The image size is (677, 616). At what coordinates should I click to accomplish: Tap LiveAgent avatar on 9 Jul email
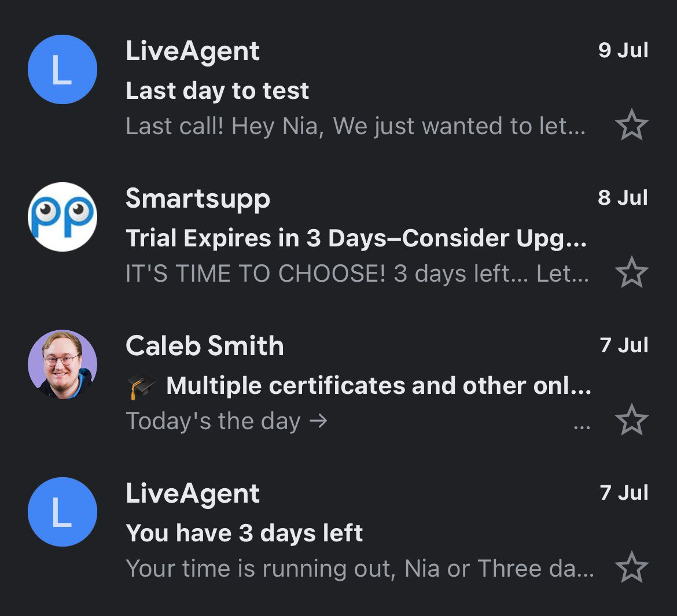62,69
